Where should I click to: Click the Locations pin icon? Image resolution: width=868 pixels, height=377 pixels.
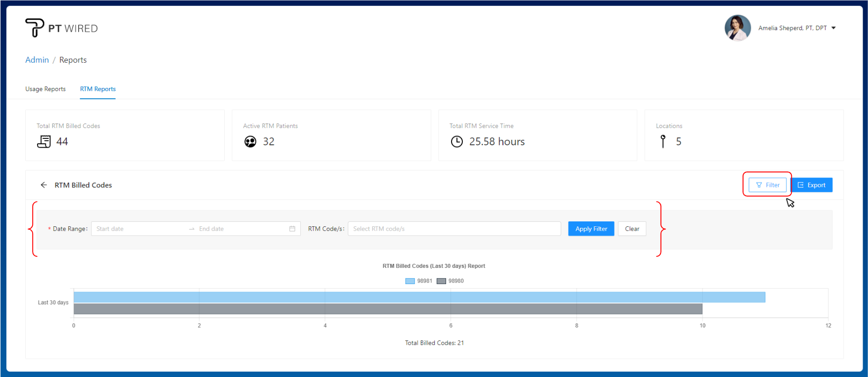tap(663, 141)
